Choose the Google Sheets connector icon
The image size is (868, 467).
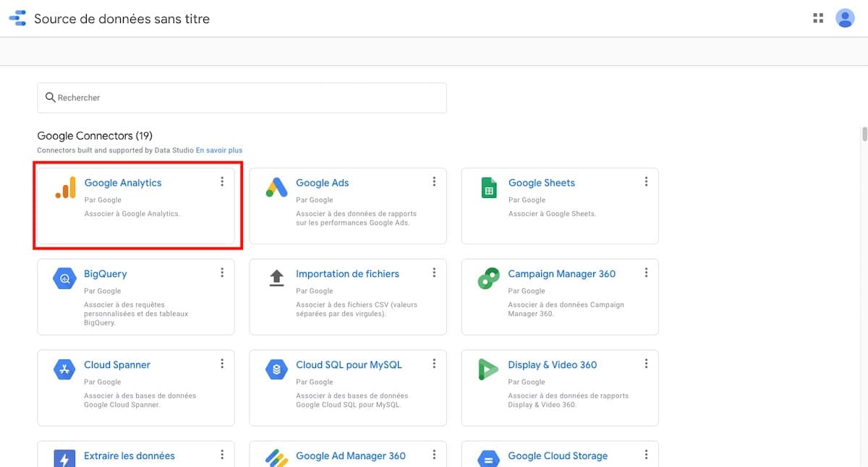coord(489,187)
